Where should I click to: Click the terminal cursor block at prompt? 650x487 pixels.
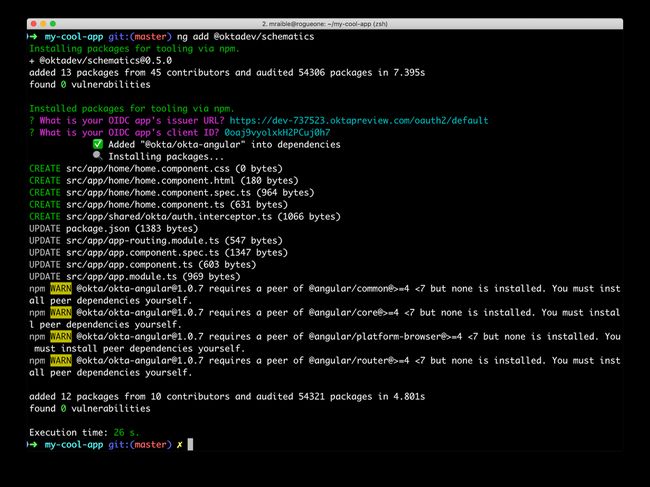[190, 443]
